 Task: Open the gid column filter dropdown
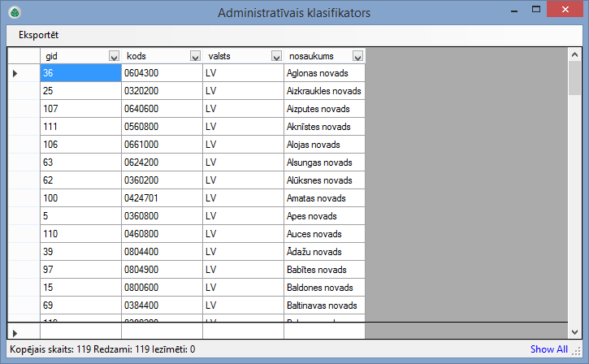tap(114, 56)
